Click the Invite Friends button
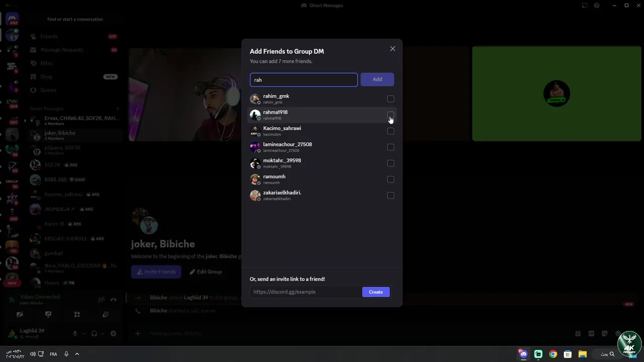This screenshot has width=644, height=362. click(156, 271)
